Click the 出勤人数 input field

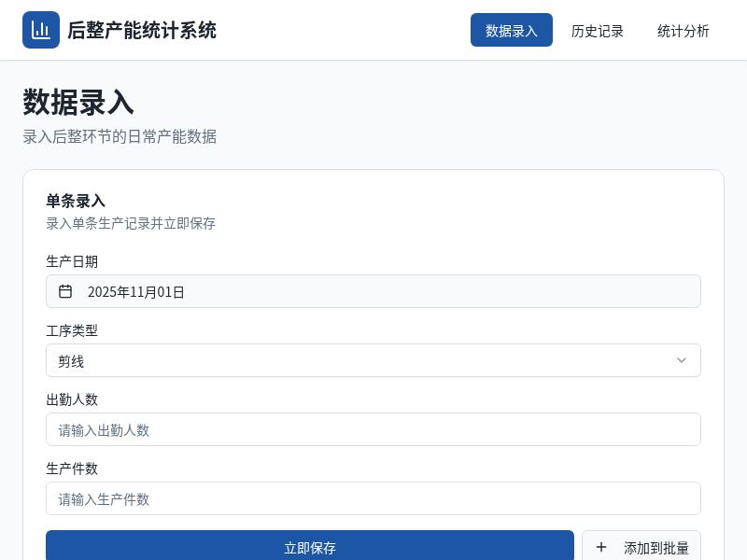(373, 429)
